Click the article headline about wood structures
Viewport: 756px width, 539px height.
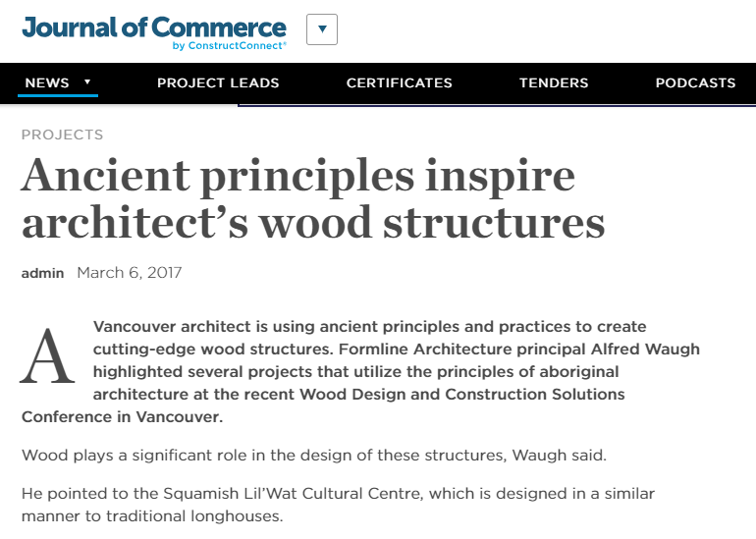(x=312, y=198)
